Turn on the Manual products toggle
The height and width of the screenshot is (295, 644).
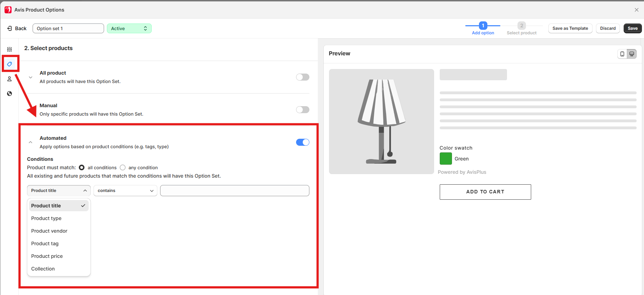tap(302, 110)
